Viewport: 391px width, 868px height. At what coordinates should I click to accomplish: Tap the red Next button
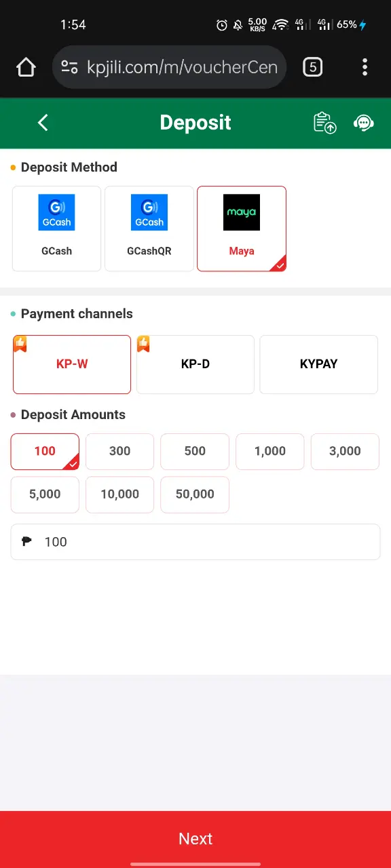[195, 839]
